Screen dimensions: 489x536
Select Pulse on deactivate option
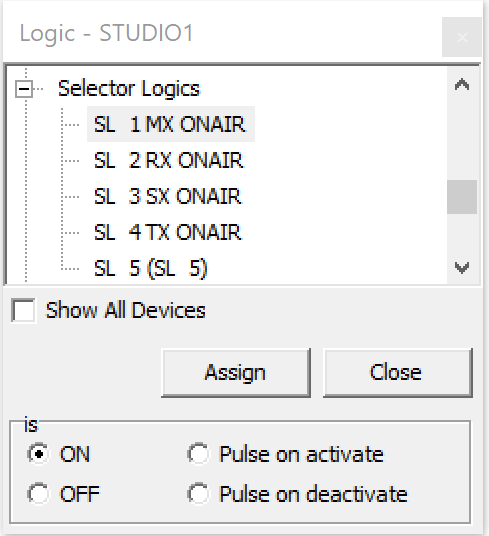tap(198, 494)
